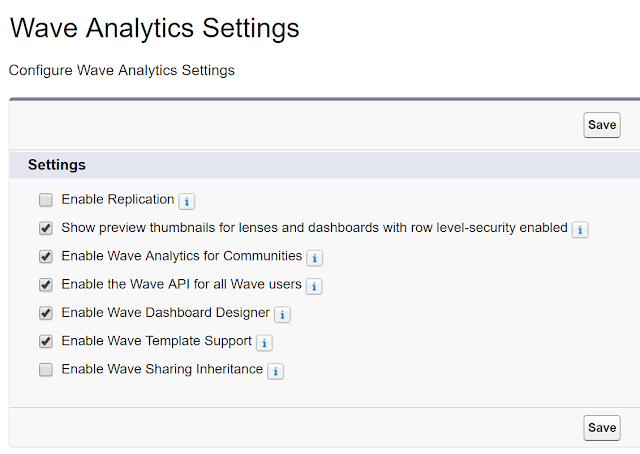Viewport: 640px width, 454px height.
Task: Click the Enable Replication label text
Action: 118,199
